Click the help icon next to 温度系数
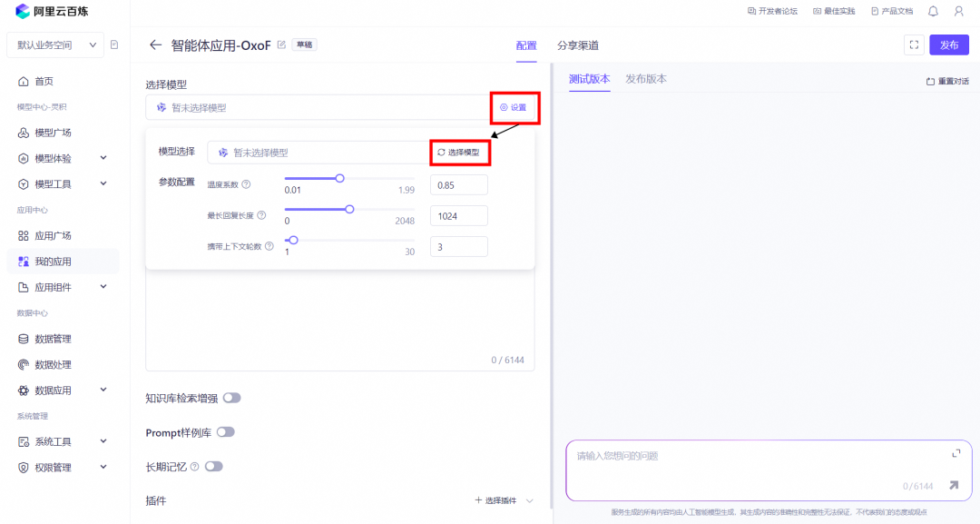 [246, 185]
